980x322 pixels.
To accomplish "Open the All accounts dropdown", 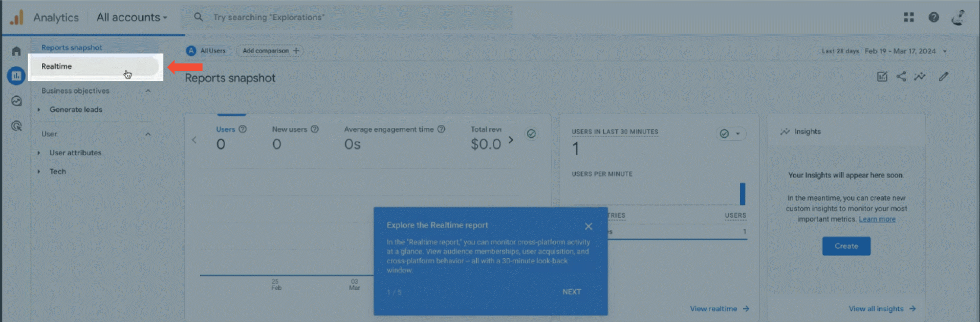I will coord(132,17).
